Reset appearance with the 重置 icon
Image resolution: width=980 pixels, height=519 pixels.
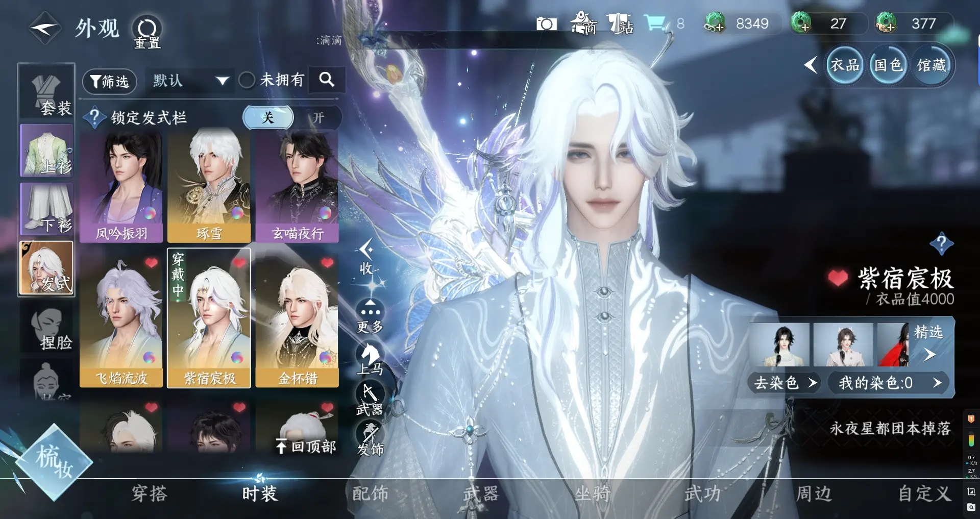click(x=147, y=32)
